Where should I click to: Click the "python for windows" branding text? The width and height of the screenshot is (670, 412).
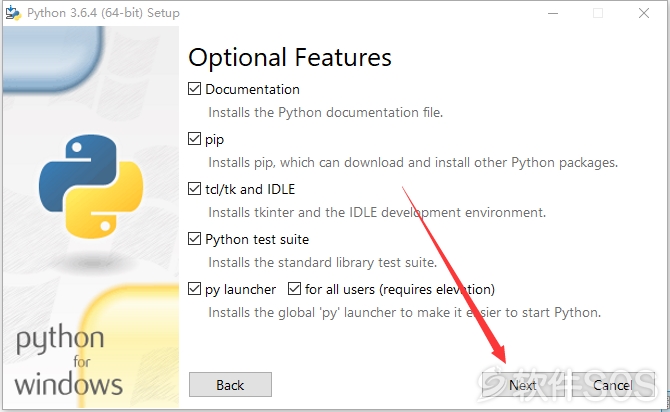click(68, 360)
